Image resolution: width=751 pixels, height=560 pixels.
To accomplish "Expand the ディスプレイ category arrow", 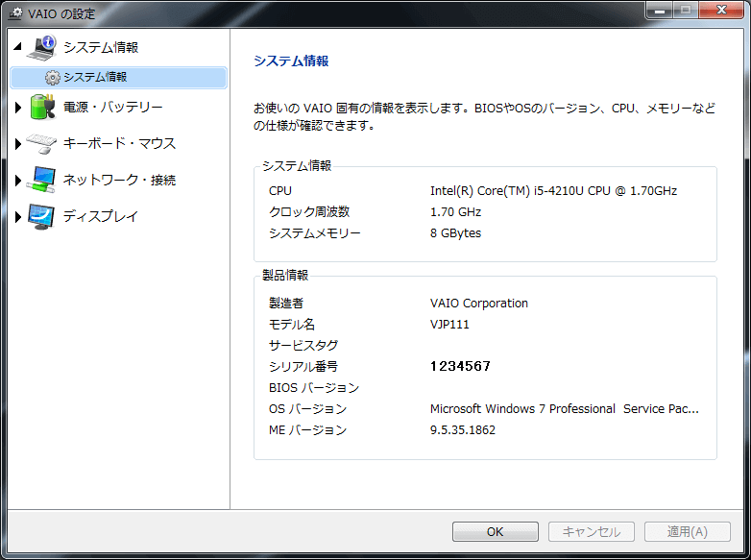I will point(18,216).
